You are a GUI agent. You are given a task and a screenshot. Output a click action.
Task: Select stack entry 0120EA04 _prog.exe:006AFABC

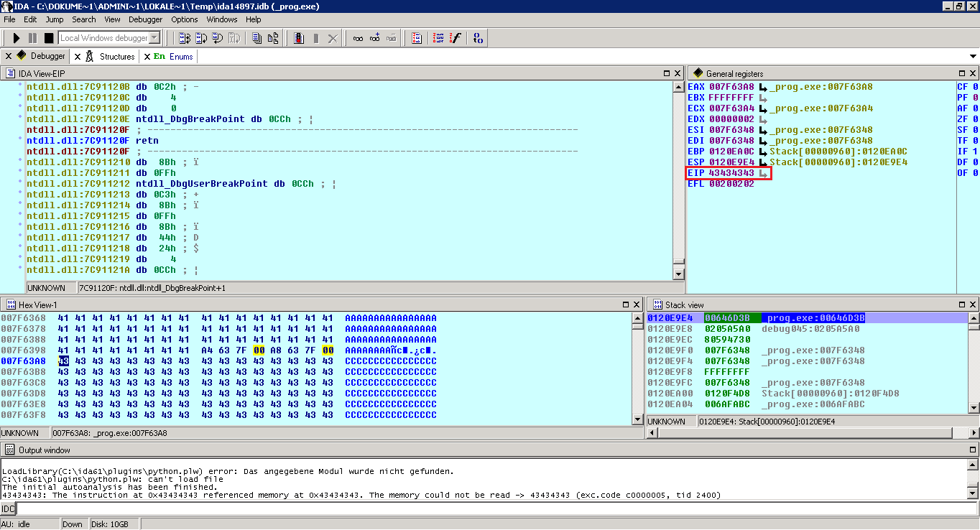(756, 404)
